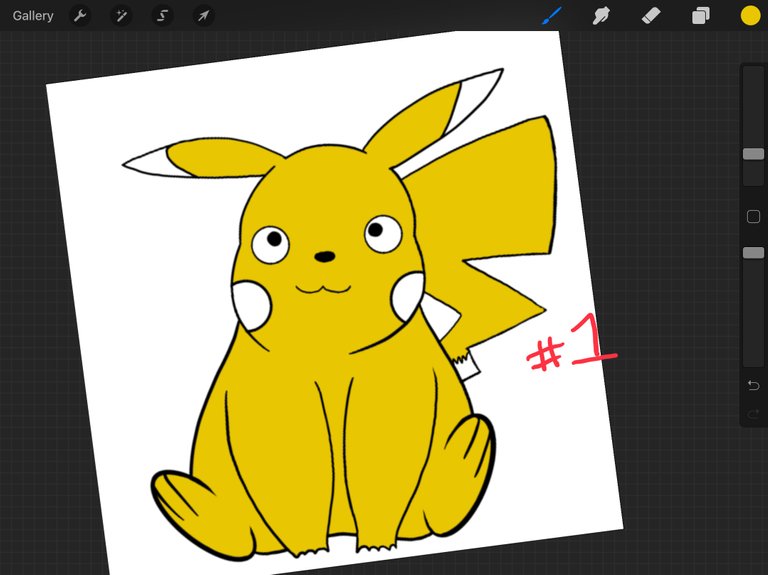Image resolution: width=768 pixels, height=575 pixels.
Task: Activate the Transform arrow tool
Action: (203, 16)
